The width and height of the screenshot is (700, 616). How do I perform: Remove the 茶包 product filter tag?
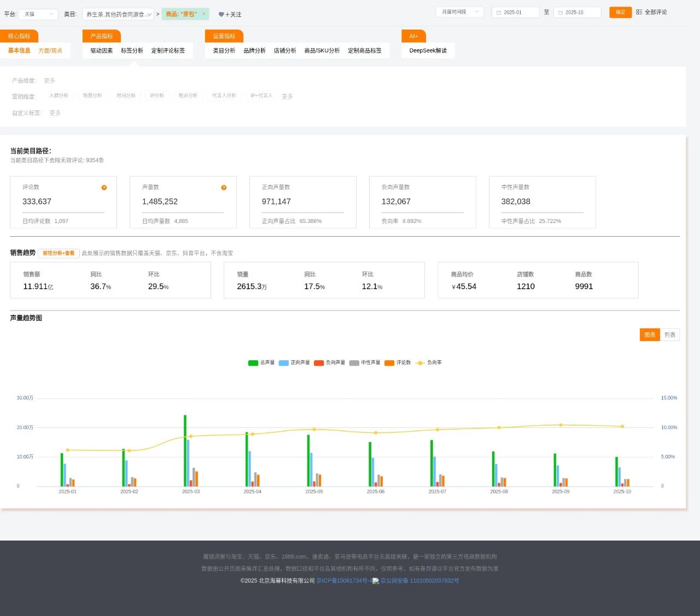point(204,14)
